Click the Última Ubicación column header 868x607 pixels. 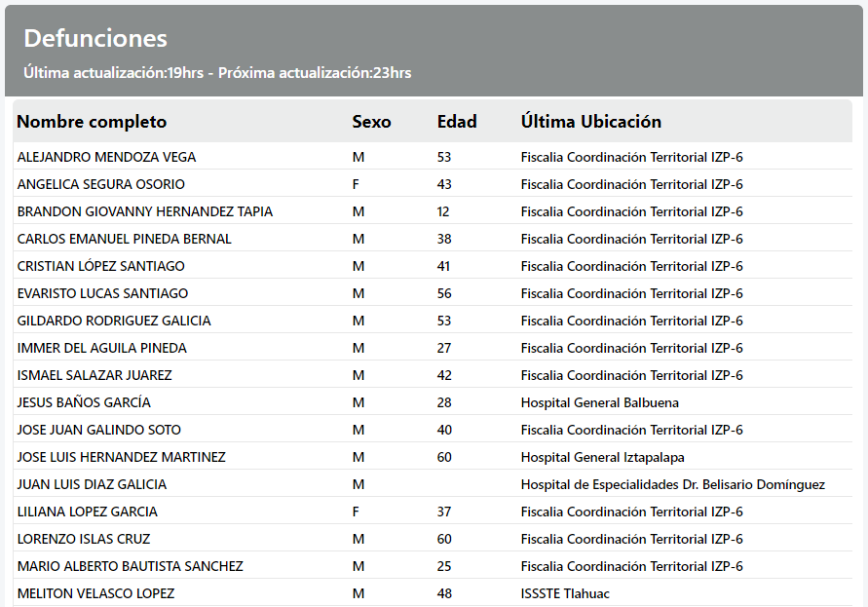[x=591, y=122]
